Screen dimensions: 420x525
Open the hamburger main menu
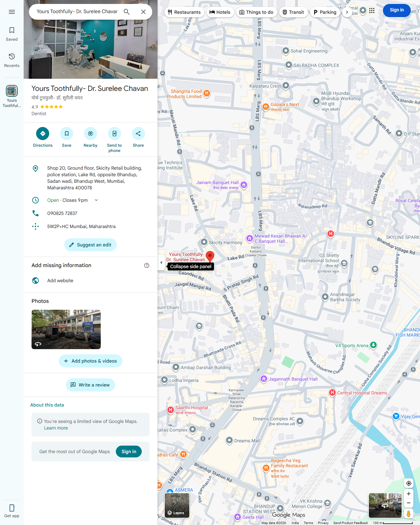(12, 12)
